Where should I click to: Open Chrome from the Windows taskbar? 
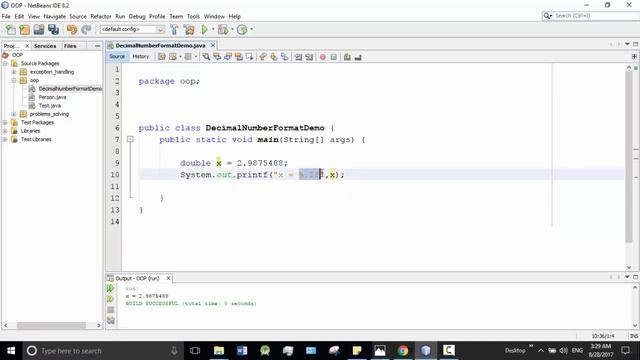pos(403,350)
